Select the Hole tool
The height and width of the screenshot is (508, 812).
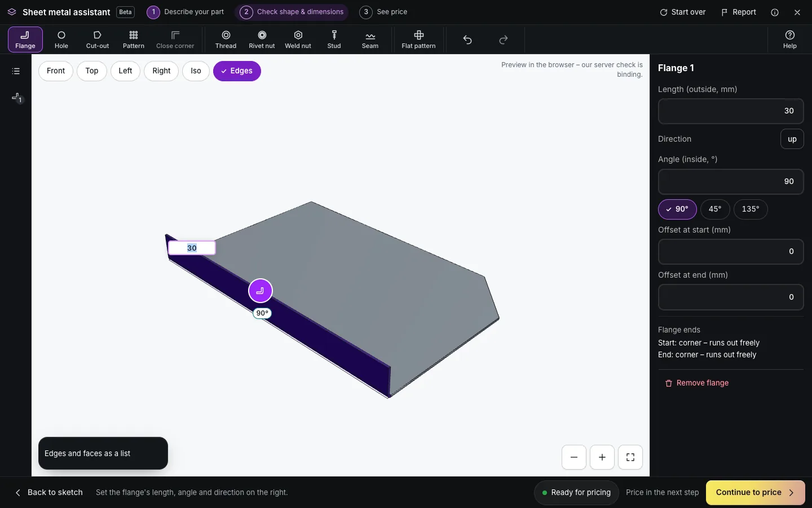click(x=61, y=40)
